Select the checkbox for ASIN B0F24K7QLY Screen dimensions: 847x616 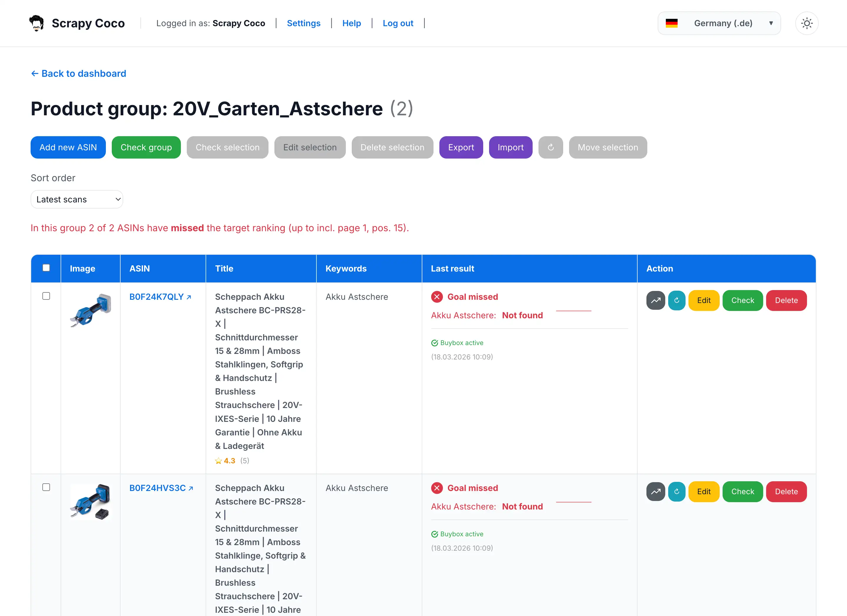pyautogui.click(x=46, y=296)
